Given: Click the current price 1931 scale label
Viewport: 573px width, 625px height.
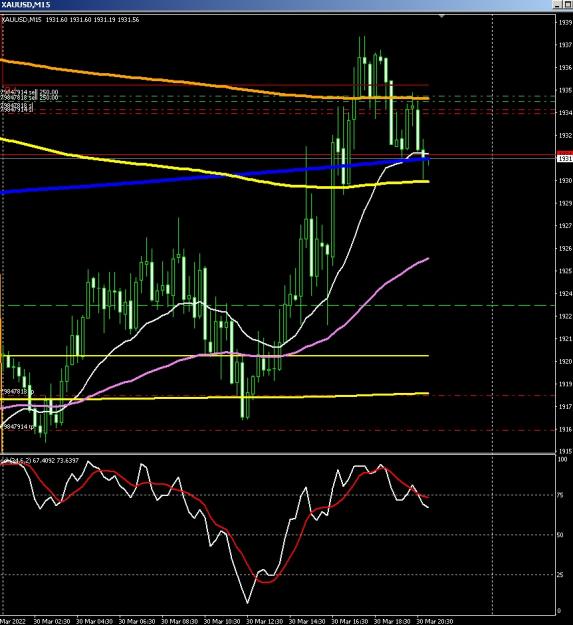Looking at the screenshot, I should point(564,158).
